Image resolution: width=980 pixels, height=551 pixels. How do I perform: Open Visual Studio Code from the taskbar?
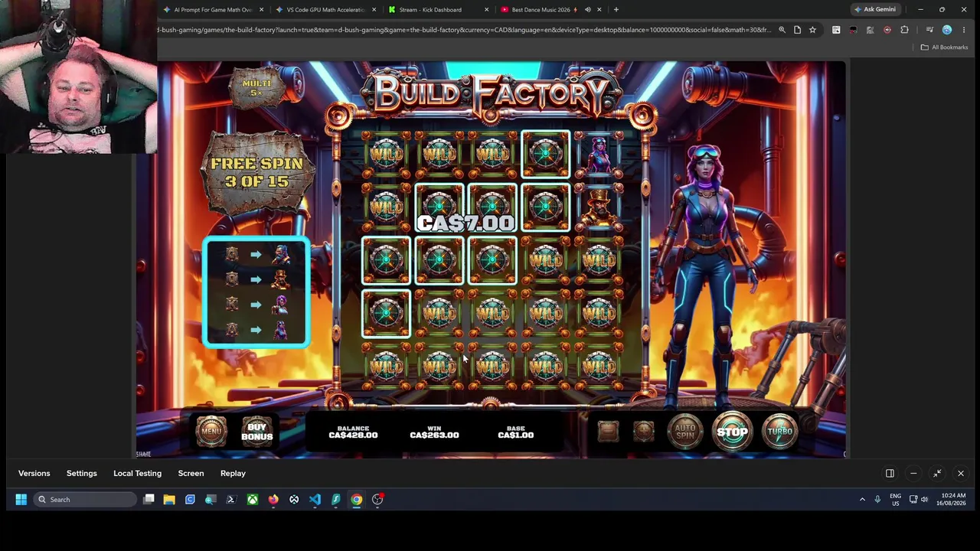pos(315,500)
